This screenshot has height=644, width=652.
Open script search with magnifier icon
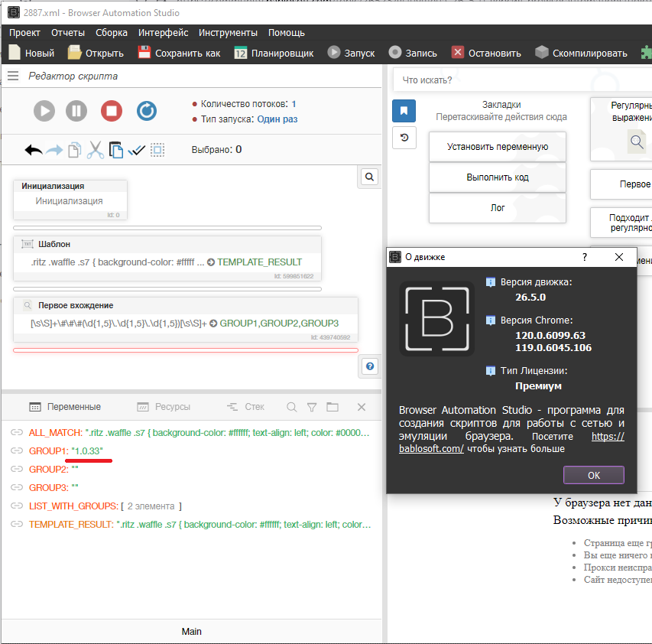369,177
